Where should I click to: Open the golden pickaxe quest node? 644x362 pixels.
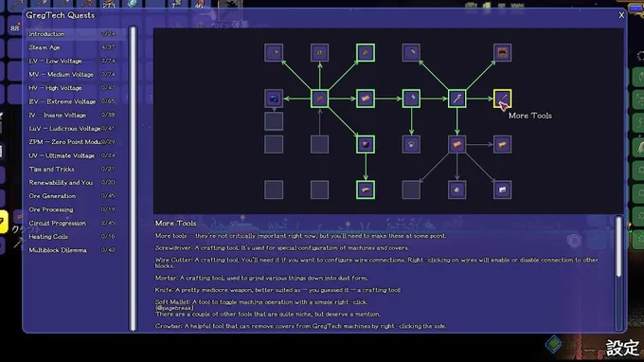[x=366, y=53]
